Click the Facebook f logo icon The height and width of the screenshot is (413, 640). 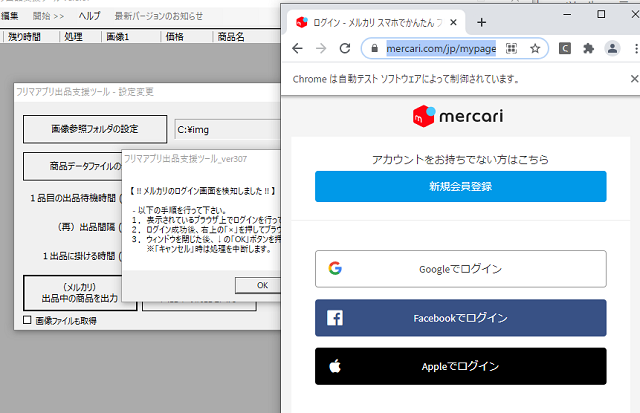(x=335, y=318)
